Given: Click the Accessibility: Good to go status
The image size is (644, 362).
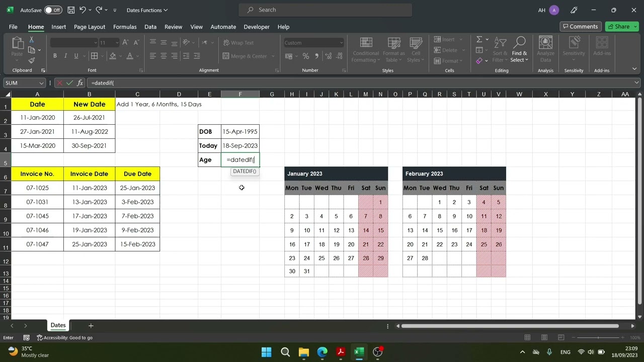Looking at the screenshot, I should [65, 337].
